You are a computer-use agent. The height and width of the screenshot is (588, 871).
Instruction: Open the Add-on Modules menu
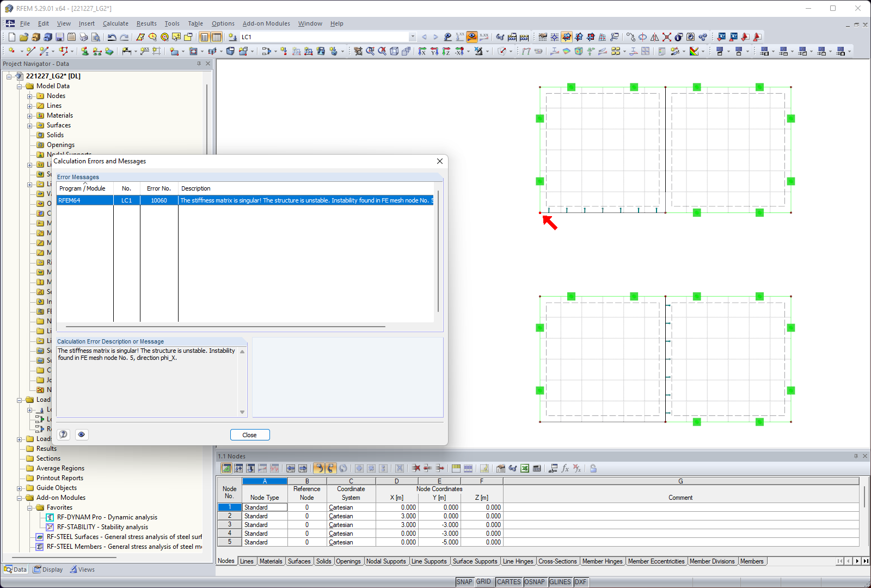[x=266, y=23]
